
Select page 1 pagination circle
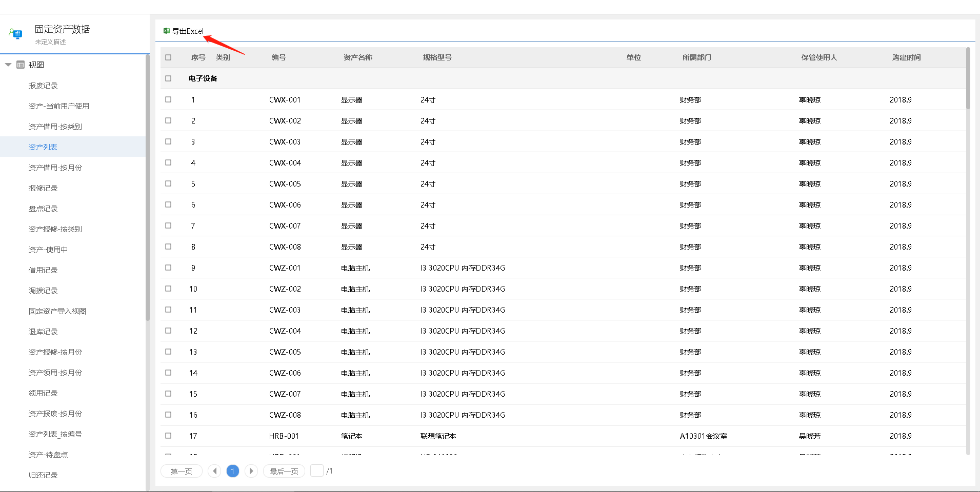point(233,471)
